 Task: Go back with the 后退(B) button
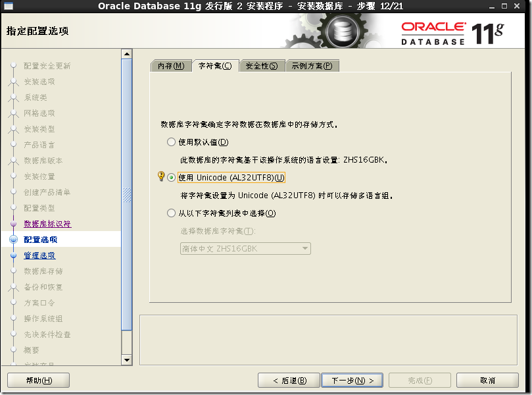[x=289, y=381]
